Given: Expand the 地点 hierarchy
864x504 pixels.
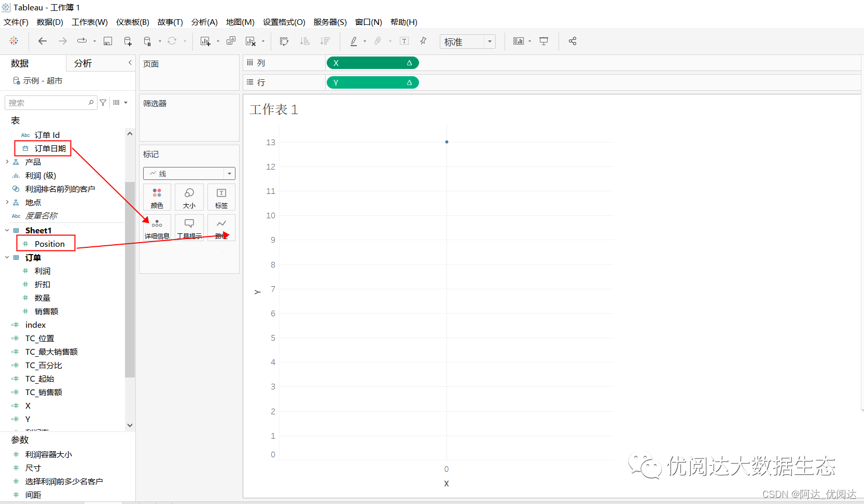Looking at the screenshot, I should (x=7, y=202).
